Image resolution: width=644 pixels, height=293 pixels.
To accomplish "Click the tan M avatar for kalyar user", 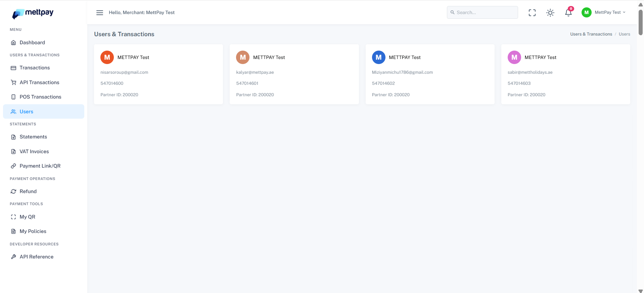I will (243, 57).
